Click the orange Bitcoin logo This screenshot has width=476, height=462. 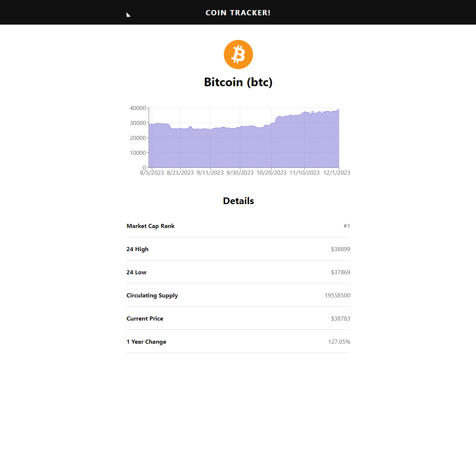click(238, 54)
